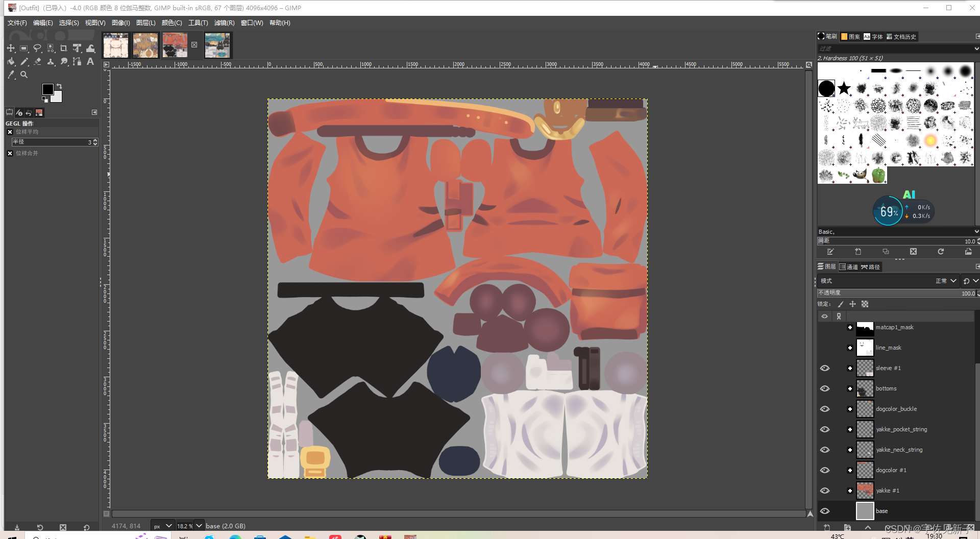Select the Clone stamp tool
Image resolution: width=980 pixels, height=539 pixels.
tap(51, 61)
